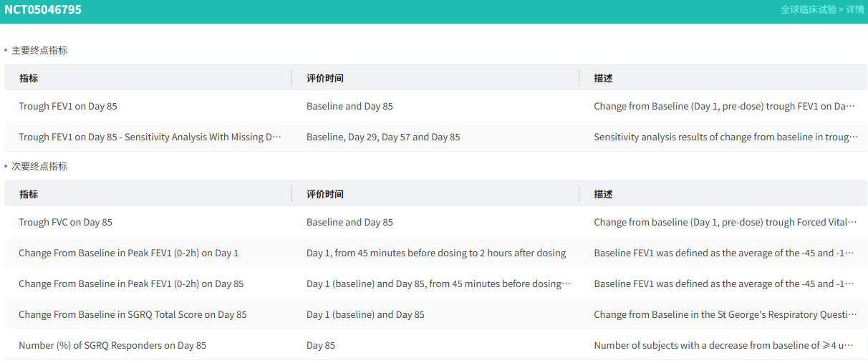Viewport: 868px width, 363px height.
Task: Click the St George's Respiratory Questionnaire description
Action: tap(725, 315)
